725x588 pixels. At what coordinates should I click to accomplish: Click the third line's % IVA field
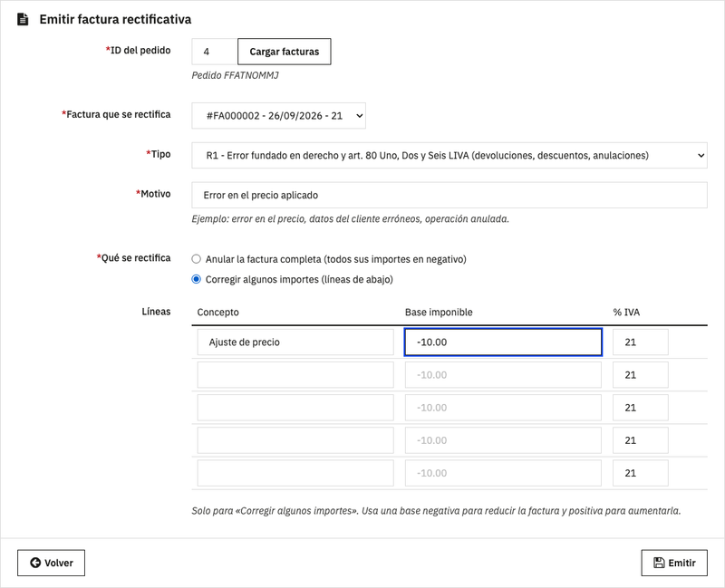pyautogui.click(x=641, y=408)
